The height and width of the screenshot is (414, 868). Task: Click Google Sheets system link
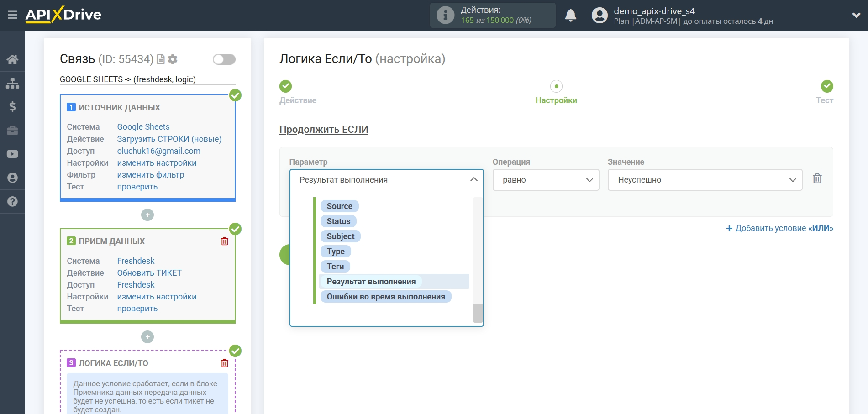[143, 127]
